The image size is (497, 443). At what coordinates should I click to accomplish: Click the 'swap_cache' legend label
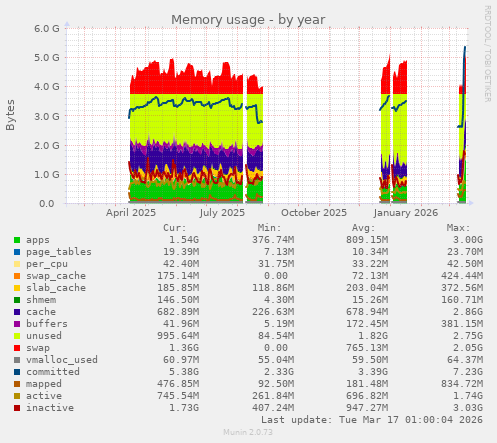coord(56,276)
